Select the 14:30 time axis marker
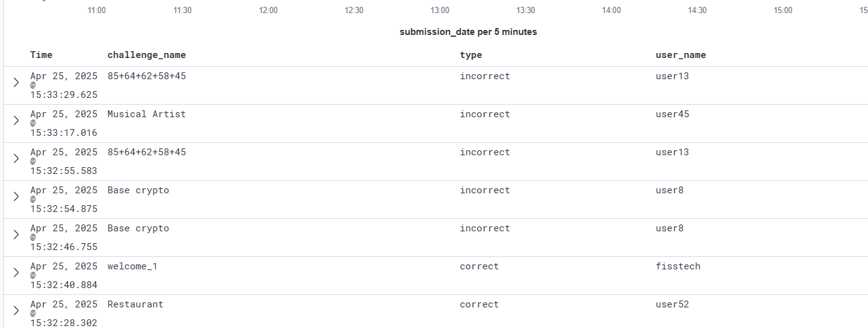The height and width of the screenshot is (328, 868). [x=697, y=11]
